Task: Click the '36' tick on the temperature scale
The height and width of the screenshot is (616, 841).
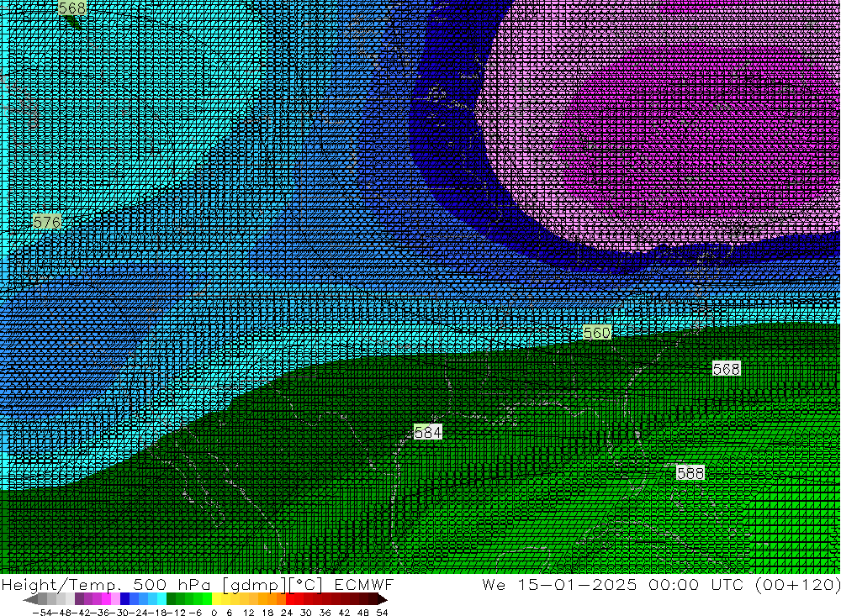Action: pos(325,613)
